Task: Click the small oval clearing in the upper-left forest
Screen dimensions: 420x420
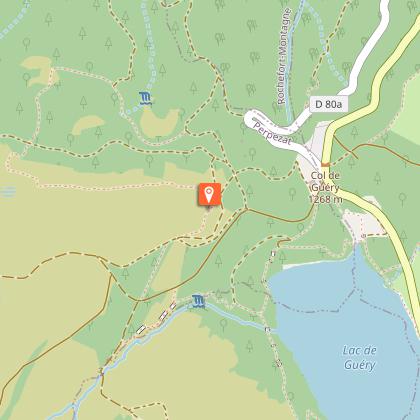Action: [x=88, y=124]
